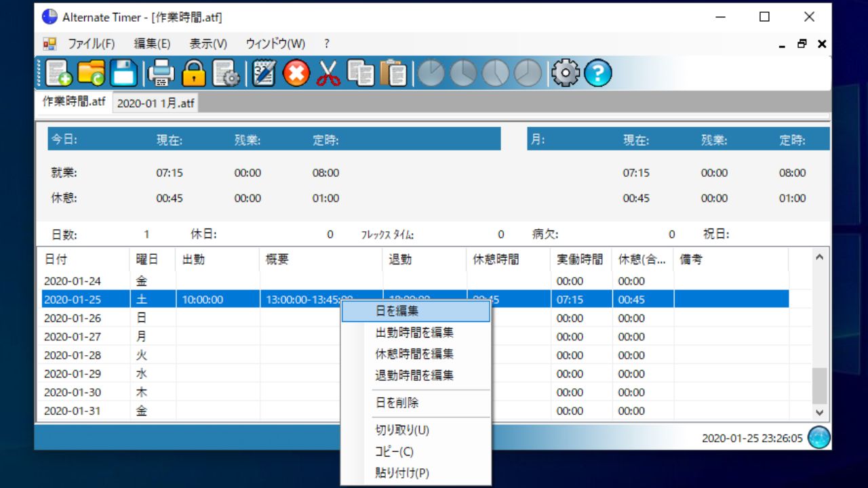
Task: Click the 10:00:00 出勤 cell
Action: tap(218, 299)
